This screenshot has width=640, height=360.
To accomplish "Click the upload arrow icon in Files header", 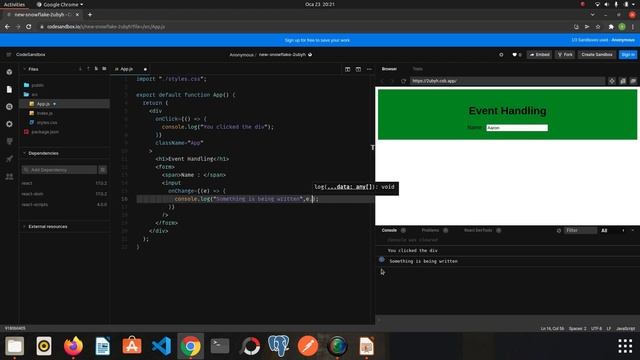I will [x=88, y=69].
